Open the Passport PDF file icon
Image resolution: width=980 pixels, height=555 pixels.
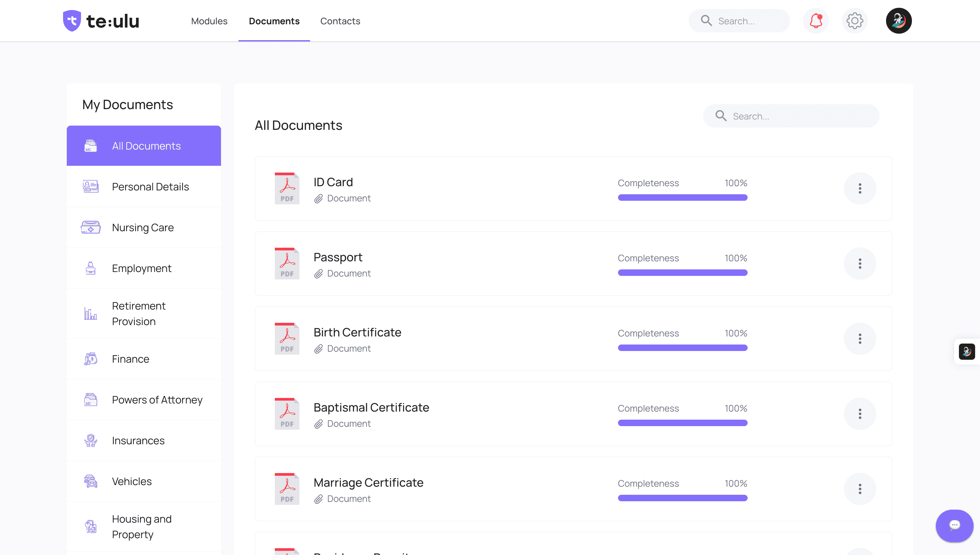286,263
